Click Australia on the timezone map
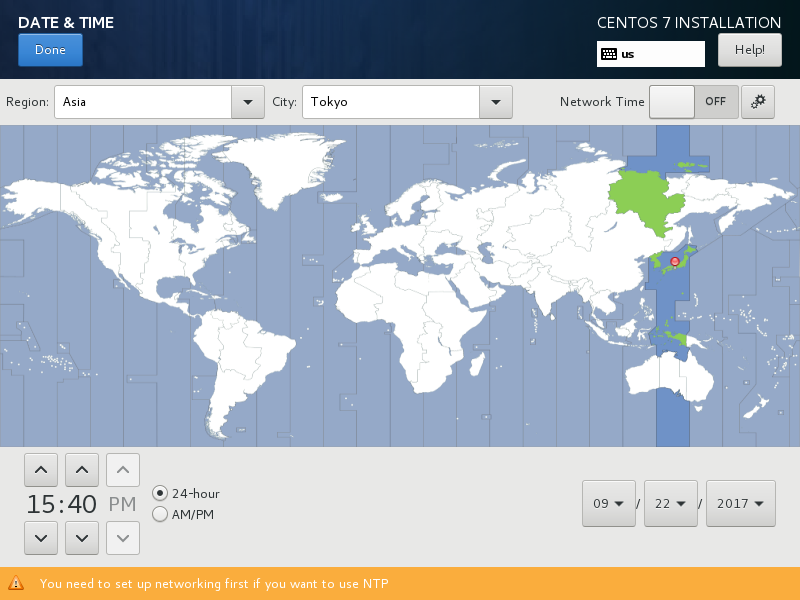Screen dimensions: 800x600 (x=668, y=376)
